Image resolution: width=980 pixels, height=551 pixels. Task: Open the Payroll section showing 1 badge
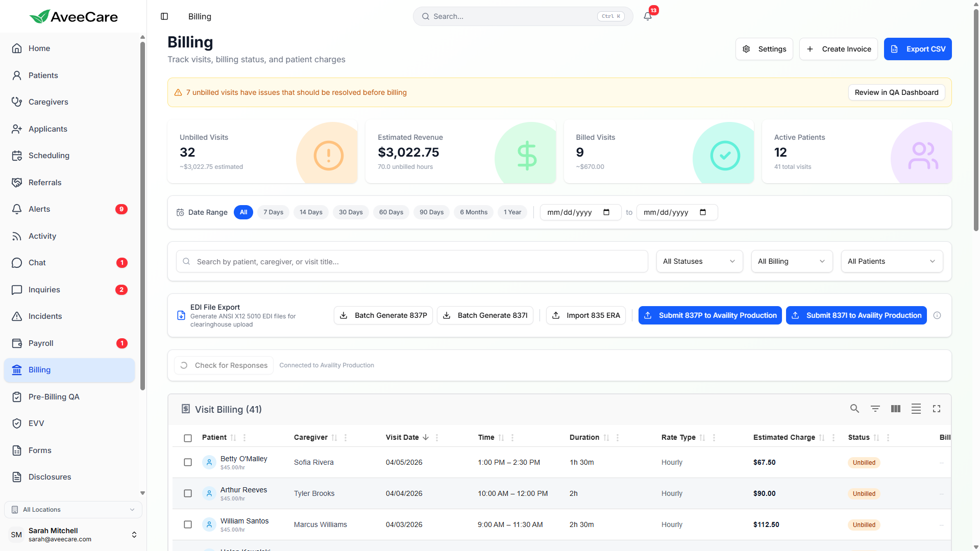click(x=41, y=343)
